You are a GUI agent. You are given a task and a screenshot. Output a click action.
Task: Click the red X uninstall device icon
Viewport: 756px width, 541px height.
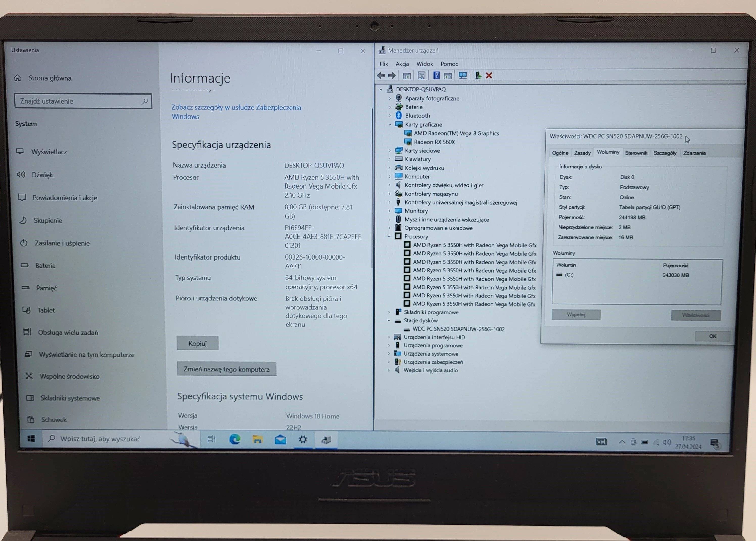[x=489, y=76]
